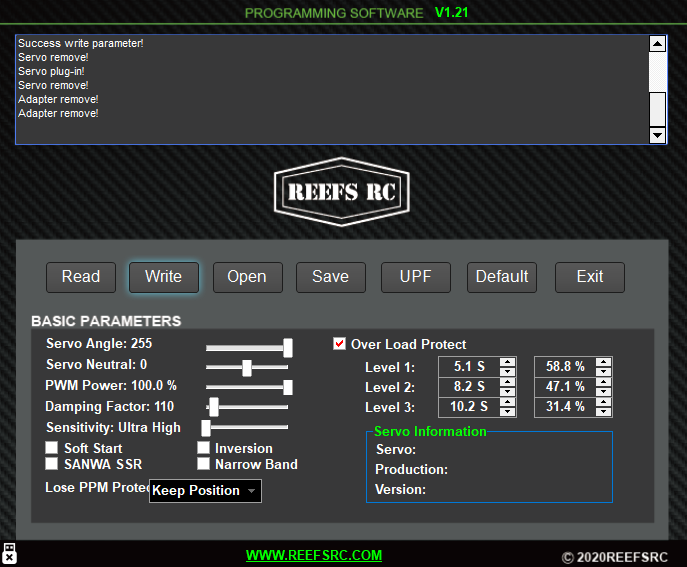Open the Lose PPM Protect dropdown
This screenshot has width=687, height=567.
tap(205, 491)
